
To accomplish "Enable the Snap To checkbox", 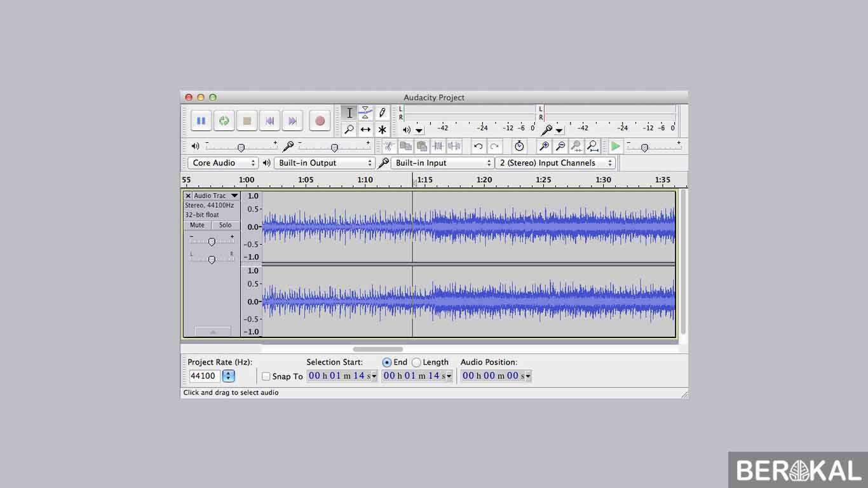I will (x=266, y=376).
